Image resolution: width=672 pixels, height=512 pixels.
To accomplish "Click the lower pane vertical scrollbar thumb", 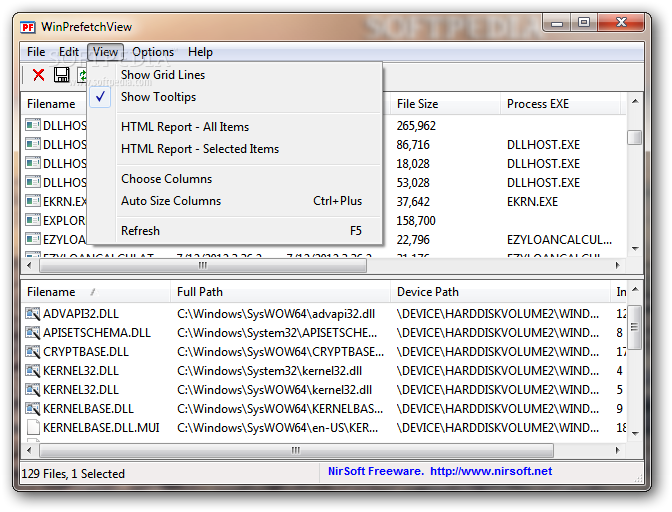I will click(x=635, y=327).
